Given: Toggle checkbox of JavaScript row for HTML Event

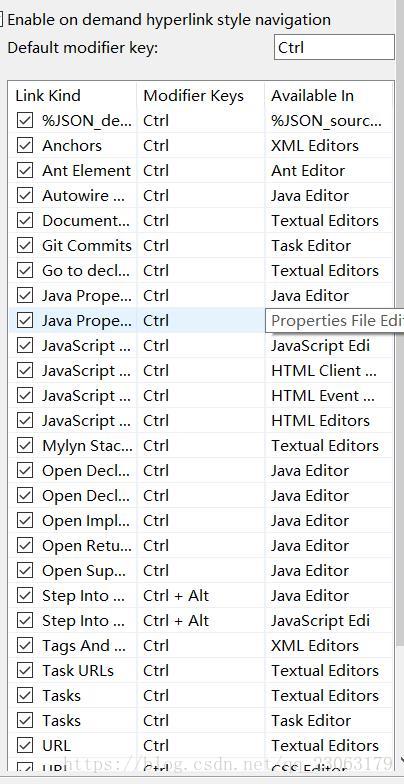Looking at the screenshot, I should (x=25, y=396).
